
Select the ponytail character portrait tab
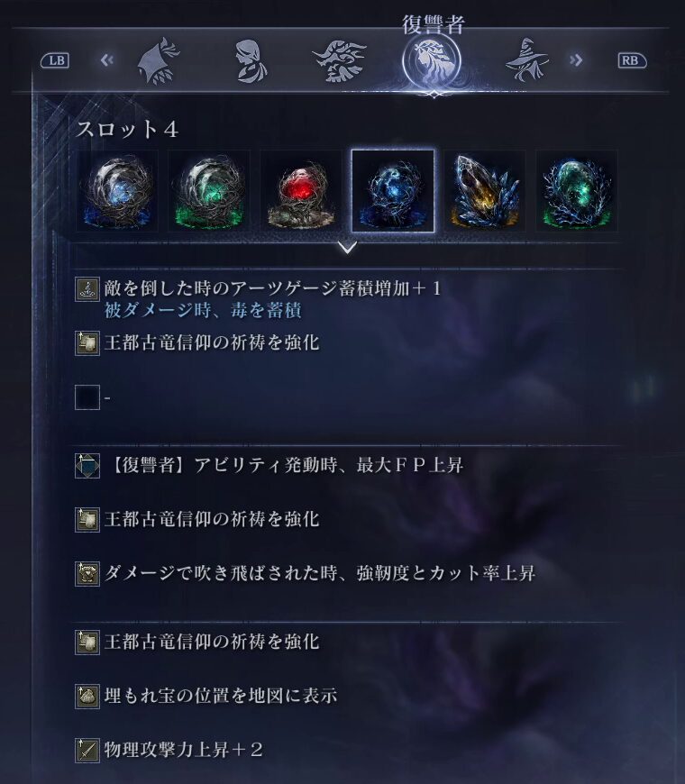(251, 61)
